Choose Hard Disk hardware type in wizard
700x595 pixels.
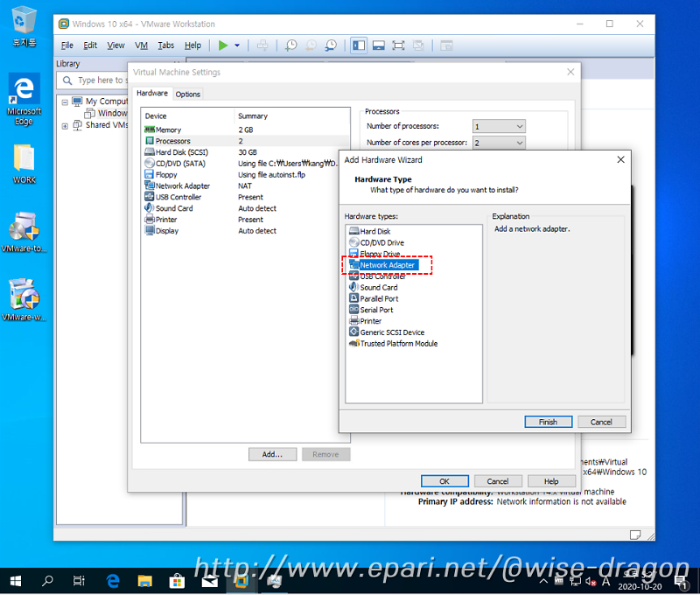click(369, 231)
